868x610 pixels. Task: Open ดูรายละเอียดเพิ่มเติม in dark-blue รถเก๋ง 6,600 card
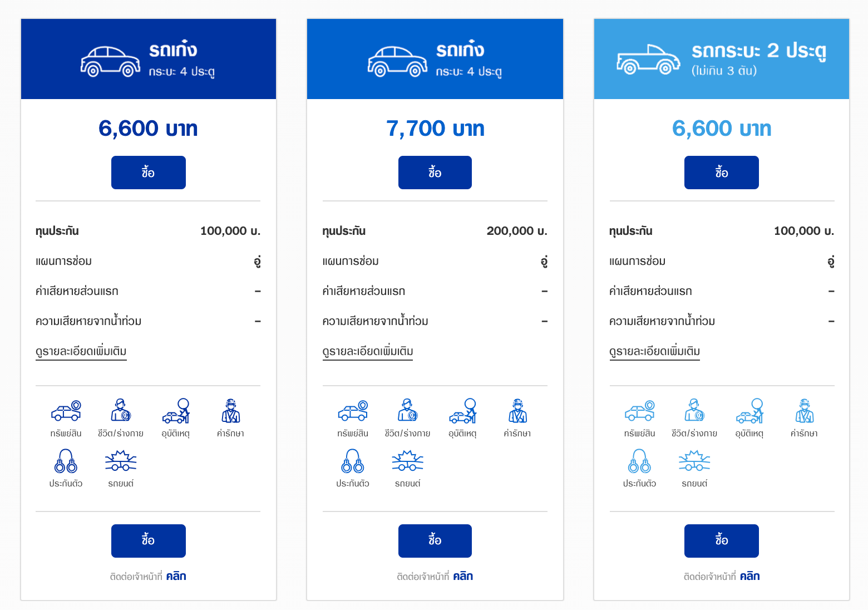pos(81,352)
